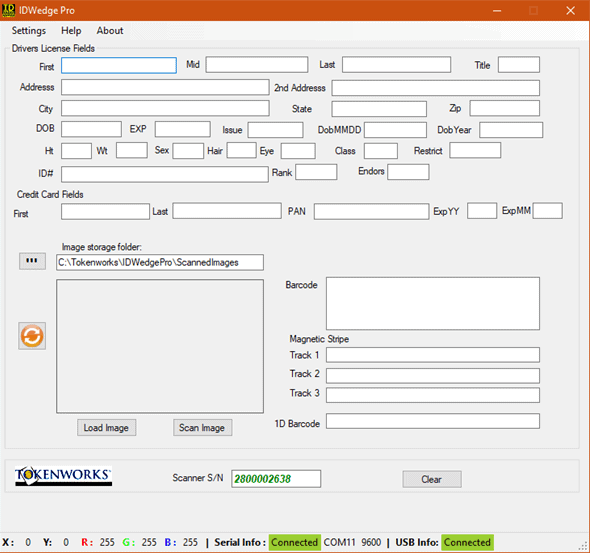Close the IDWedge Pro window
Image resolution: width=593 pixels, height=556 pixels.
click(x=571, y=11)
